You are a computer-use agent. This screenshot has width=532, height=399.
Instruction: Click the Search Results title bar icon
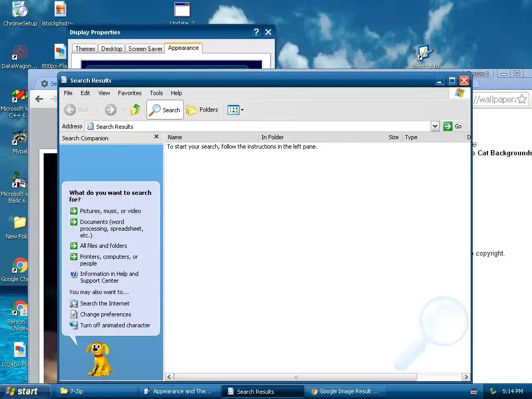pos(64,80)
